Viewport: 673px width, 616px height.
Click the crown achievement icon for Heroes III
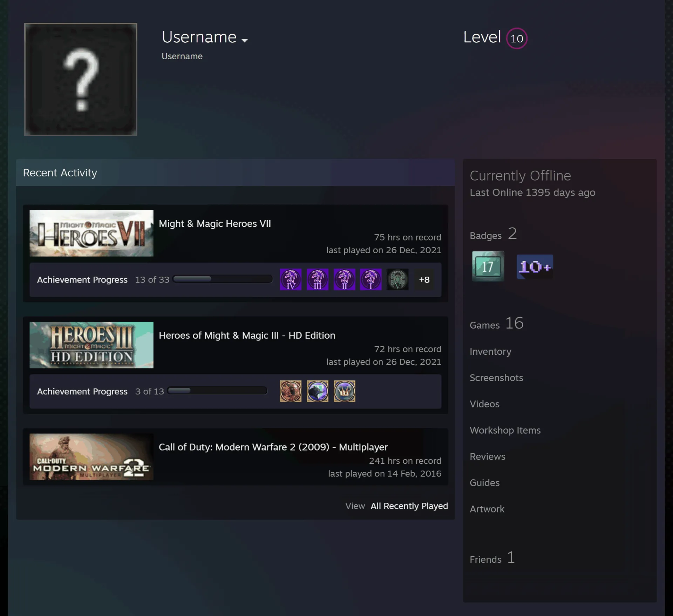click(344, 391)
